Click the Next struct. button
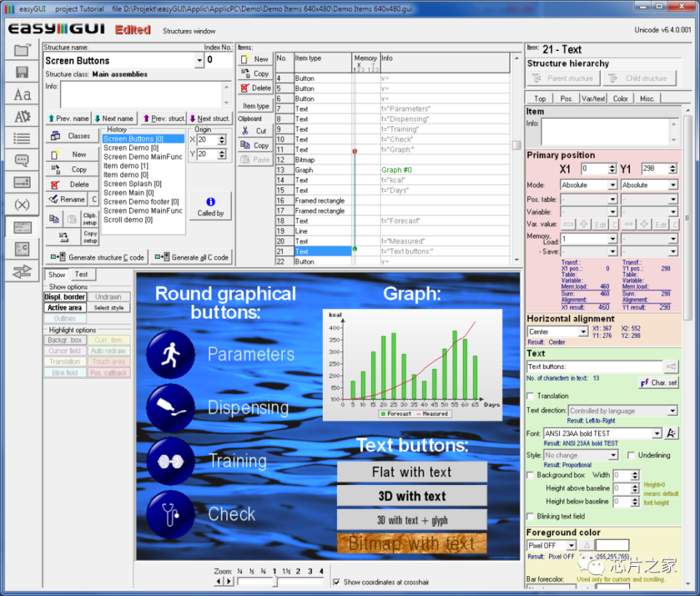 click(209, 118)
